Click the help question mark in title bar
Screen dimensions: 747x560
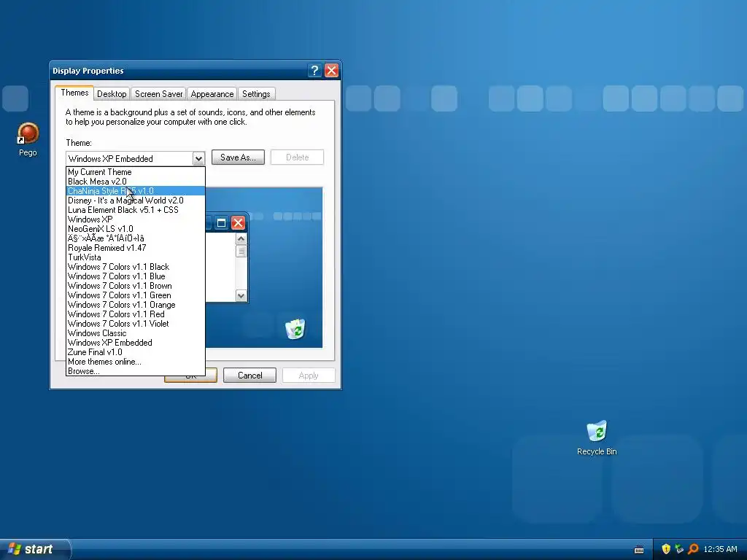point(314,71)
